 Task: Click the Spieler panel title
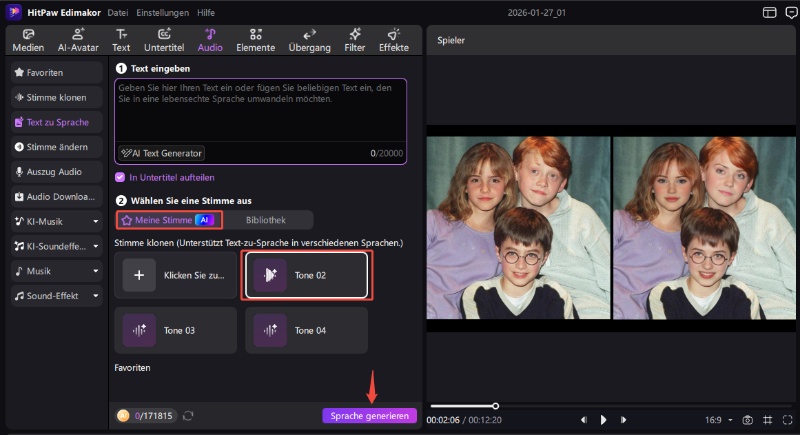pos(451,40)
